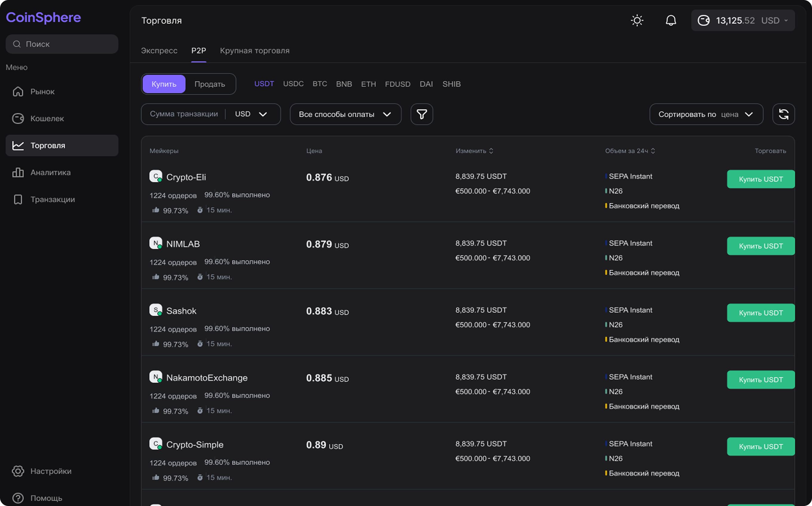Click the timer icon in NIMLAB row
This screenshot has height=506, width=812.
[x=200, y=277]
